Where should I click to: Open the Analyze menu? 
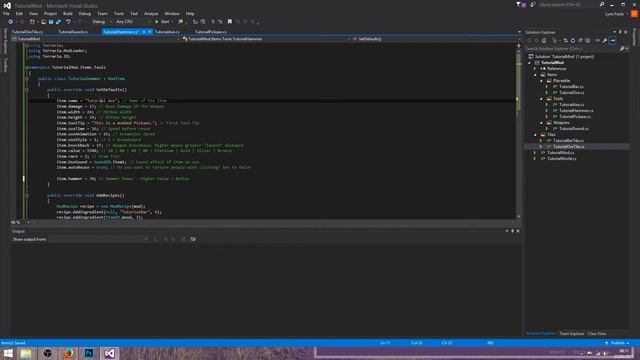pyautogui.click(x=151, y=13)
